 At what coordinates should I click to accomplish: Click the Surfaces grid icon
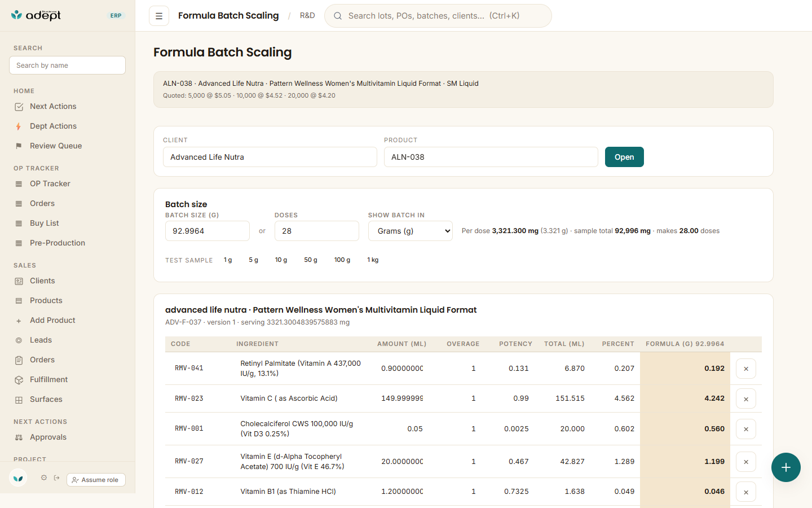19,400
